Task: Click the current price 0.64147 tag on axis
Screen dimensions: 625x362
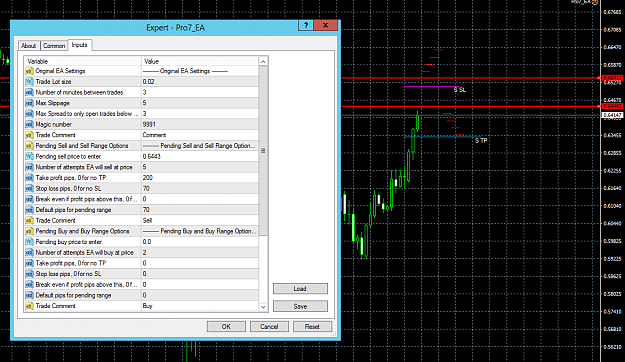Action: pyautogui.click(x=612, y=115)
